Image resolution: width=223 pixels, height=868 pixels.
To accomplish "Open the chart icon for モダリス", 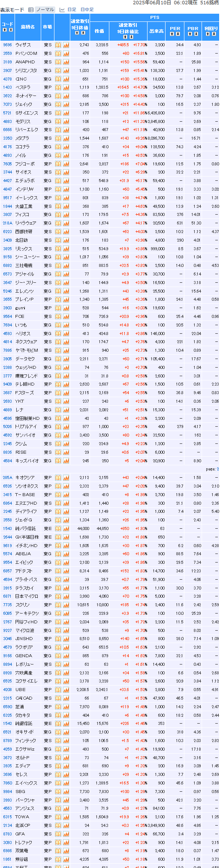I will [x=66, y=121].
